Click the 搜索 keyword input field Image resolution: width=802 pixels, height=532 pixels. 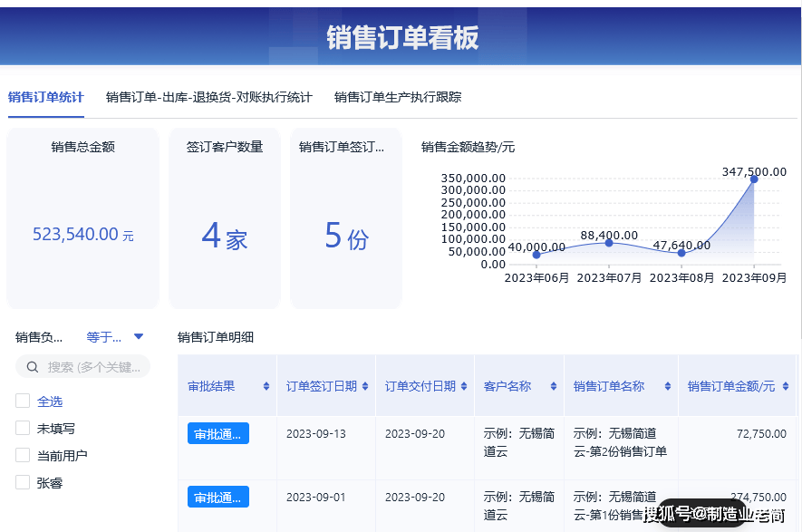[82, 367]
